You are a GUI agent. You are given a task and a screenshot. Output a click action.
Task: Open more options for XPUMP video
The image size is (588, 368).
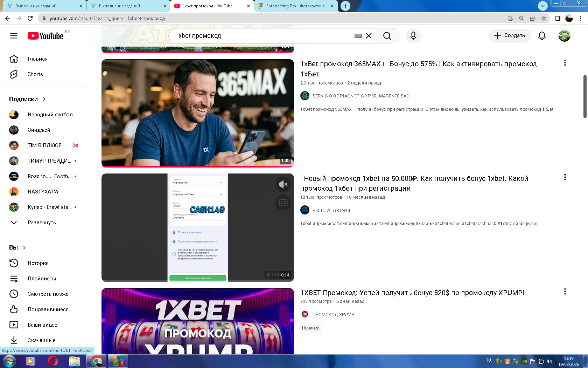(x=565, y=292)
